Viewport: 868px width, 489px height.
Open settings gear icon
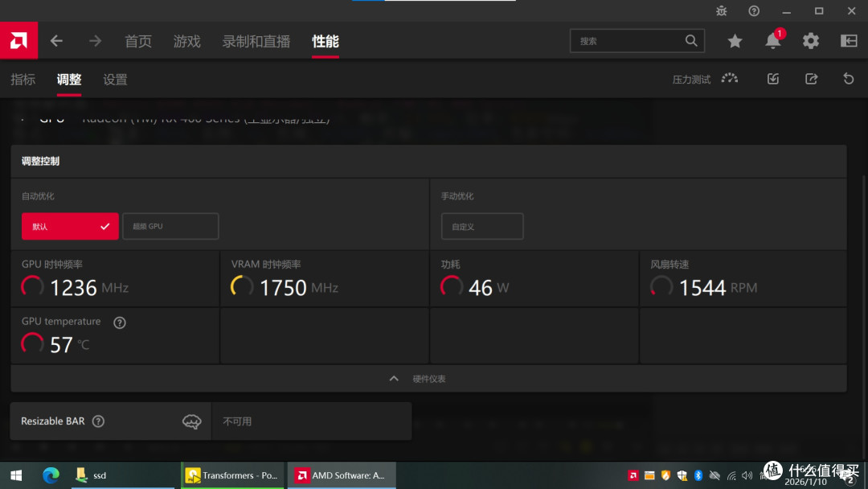click(811, 41)
